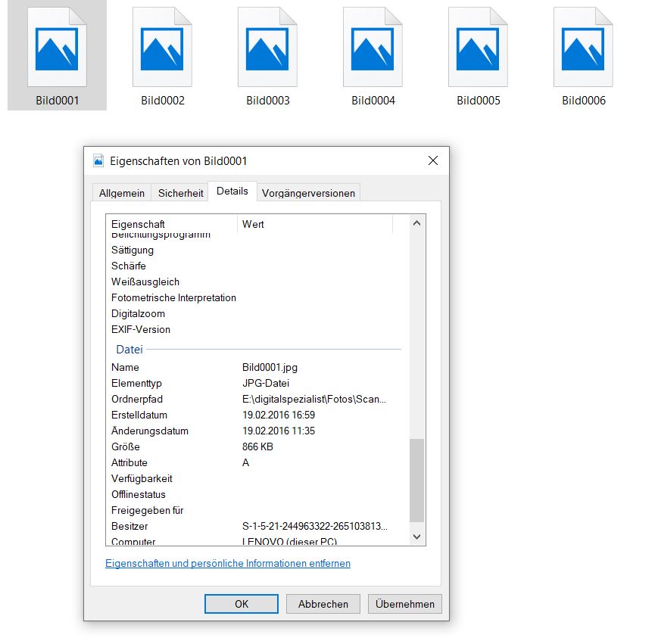The height and width of the screenshot is (644, 658).
Task: Open the Vorgängerversionen tab
Action: click(x=308, y=193)
